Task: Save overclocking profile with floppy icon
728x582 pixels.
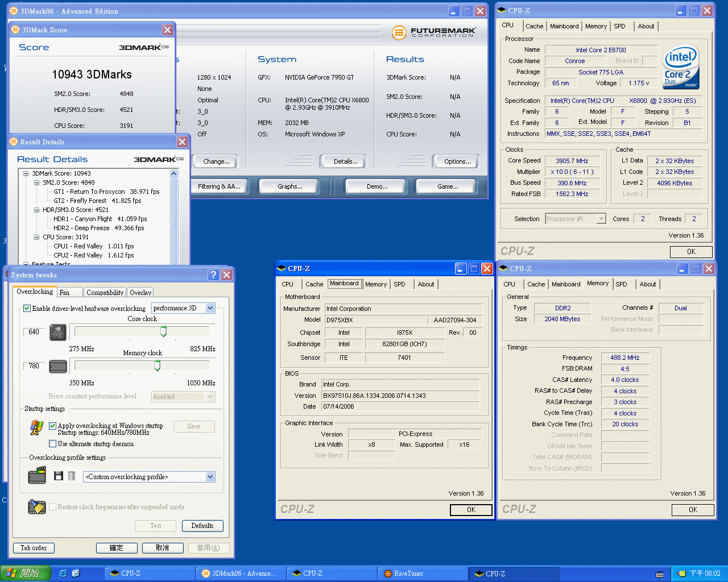Action: 58,476
